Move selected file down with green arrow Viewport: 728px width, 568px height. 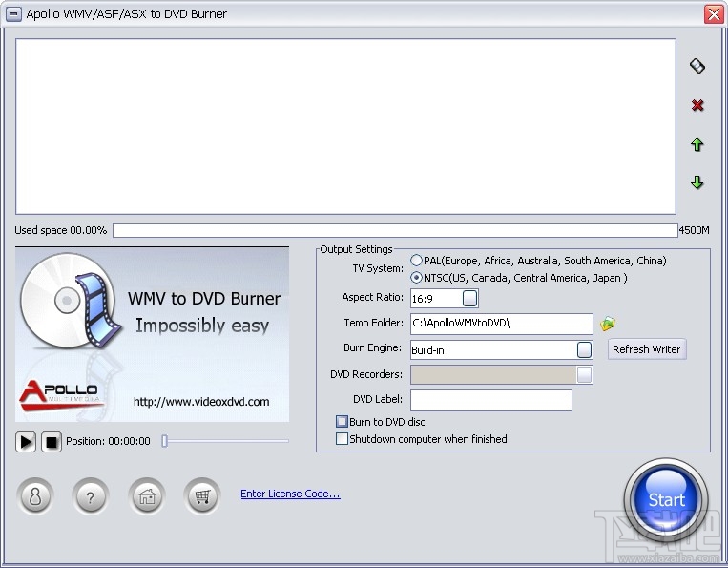coord(697,182)
